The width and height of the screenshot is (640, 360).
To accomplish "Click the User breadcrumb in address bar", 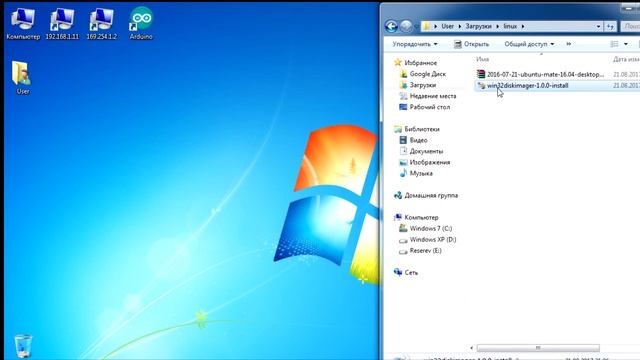I will [x=447, y=26].
